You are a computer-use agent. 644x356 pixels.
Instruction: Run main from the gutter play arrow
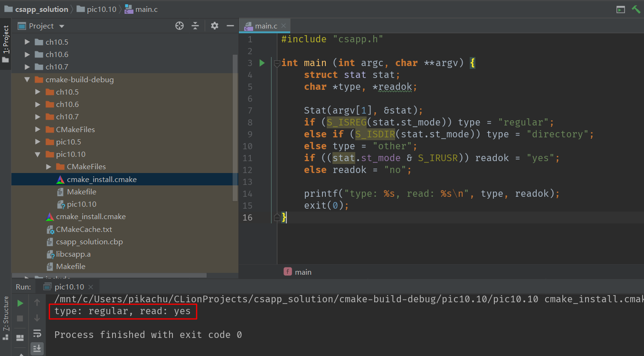(262, 63)
